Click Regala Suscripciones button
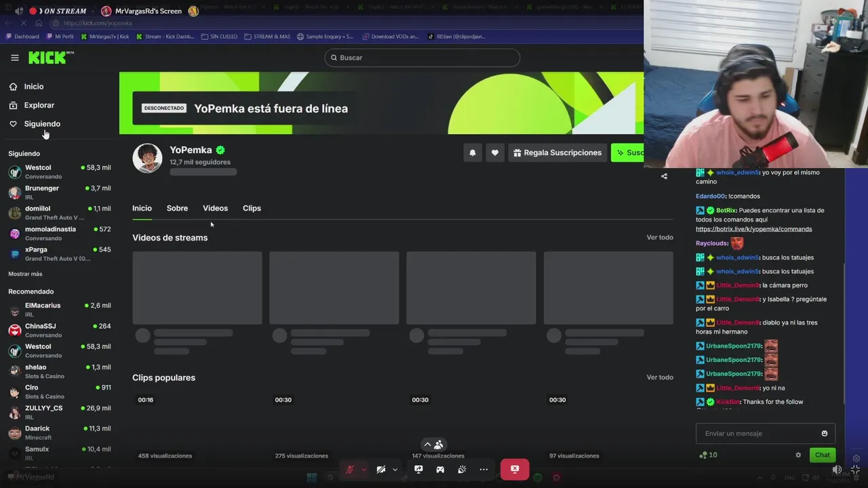 pyautogui.click(x=557, y=152)
